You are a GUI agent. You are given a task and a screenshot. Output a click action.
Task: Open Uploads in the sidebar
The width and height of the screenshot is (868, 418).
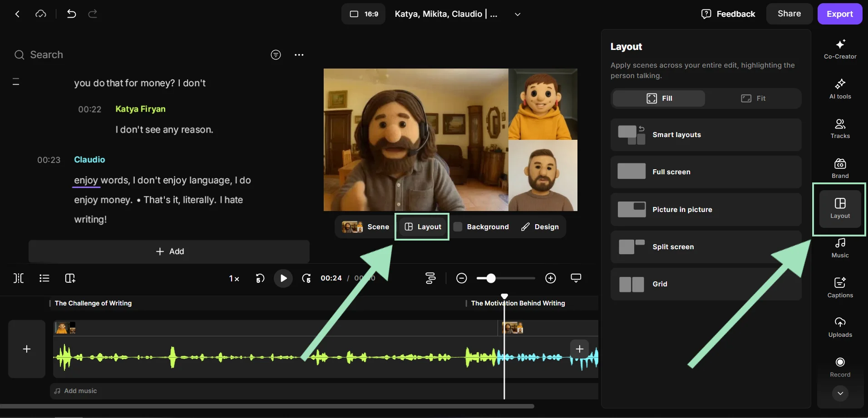(x=840, y=328)
